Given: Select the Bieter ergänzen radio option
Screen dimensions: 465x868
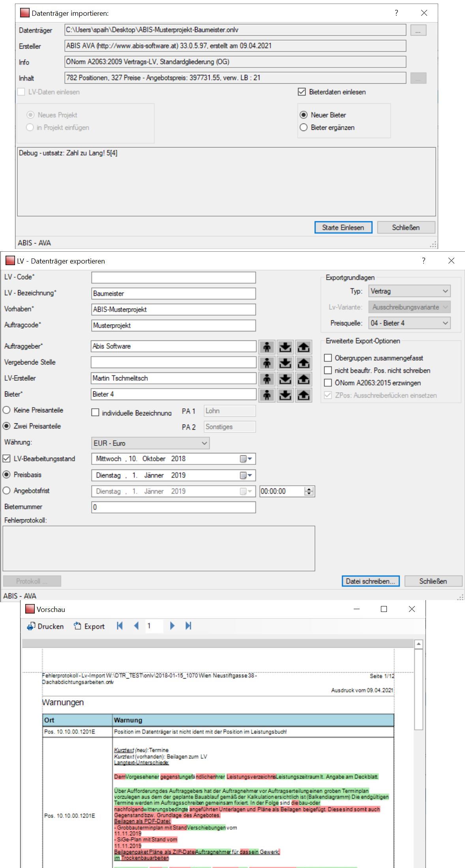Looking at the screenshot, I should click(x=304, y=127).
